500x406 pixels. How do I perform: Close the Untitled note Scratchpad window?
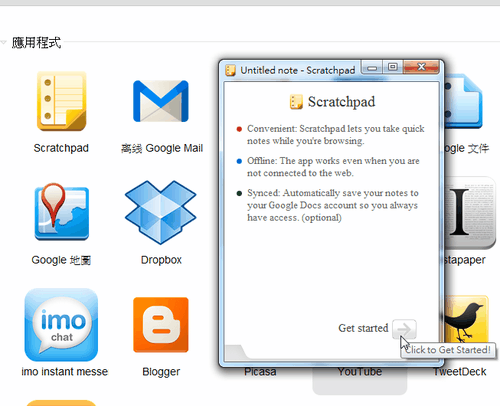(421, 67)
